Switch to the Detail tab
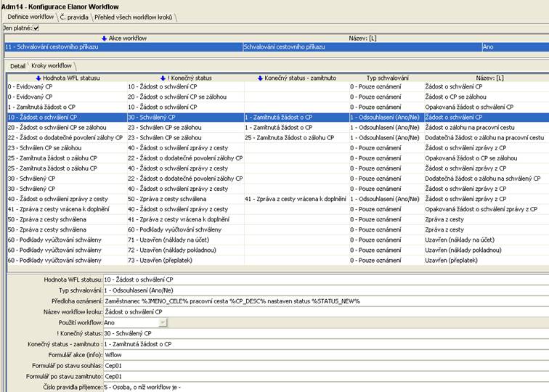The image size is (549, 392). [x=17, y=66]
